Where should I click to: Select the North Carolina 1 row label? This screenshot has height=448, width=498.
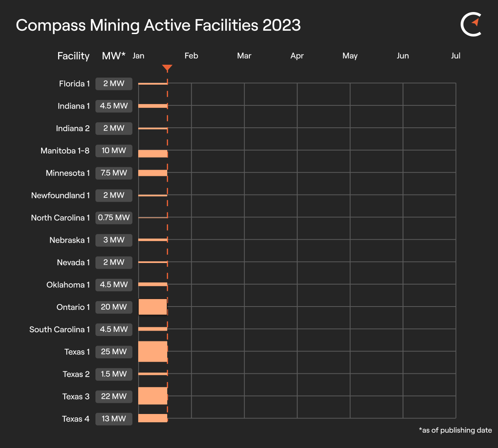[x=60, y=218]
